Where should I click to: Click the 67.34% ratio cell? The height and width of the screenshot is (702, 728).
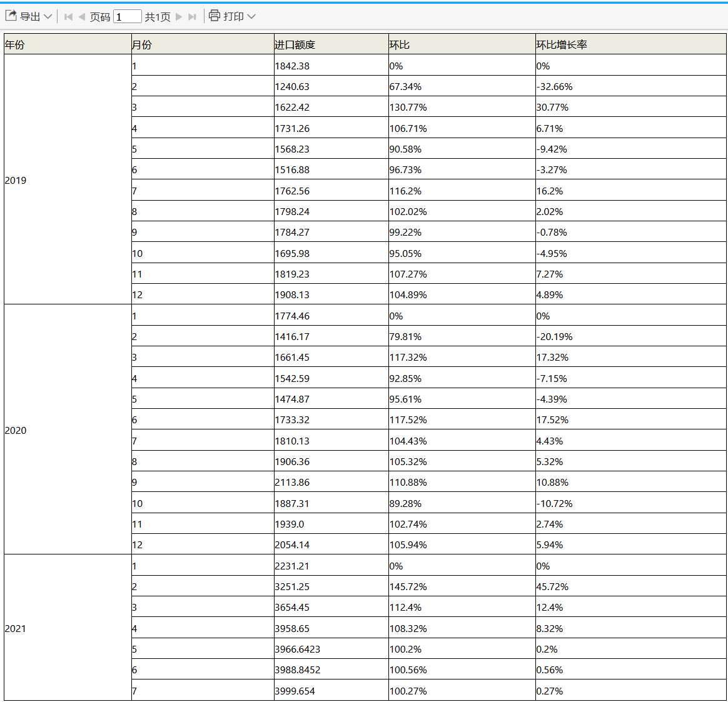coord(462,86)
